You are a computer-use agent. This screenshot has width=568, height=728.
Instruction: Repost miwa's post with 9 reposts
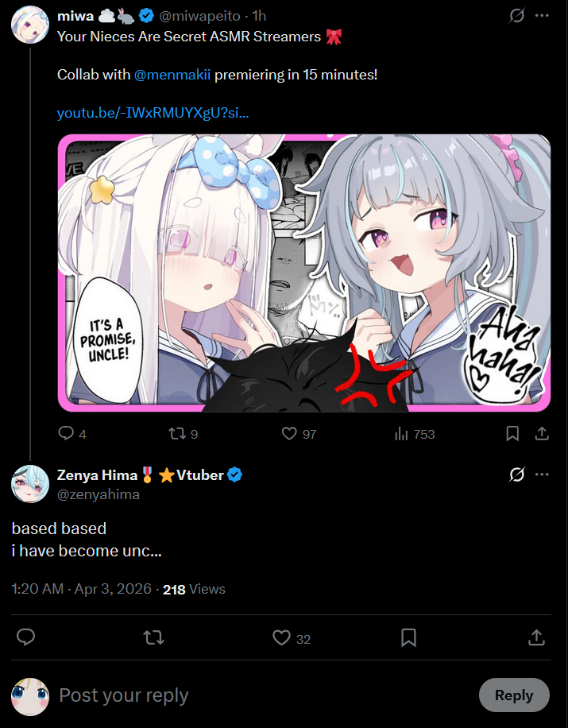(177, 434)
